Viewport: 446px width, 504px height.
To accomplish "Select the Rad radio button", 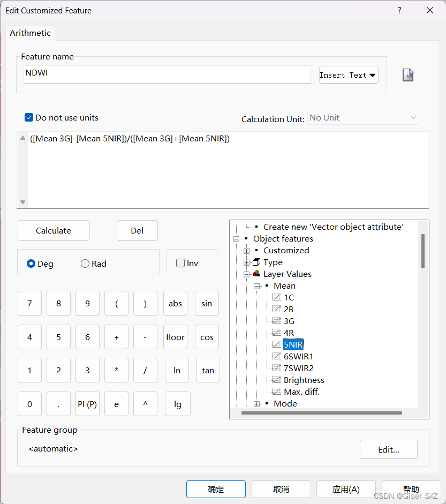I will click(x=85, y=264).
